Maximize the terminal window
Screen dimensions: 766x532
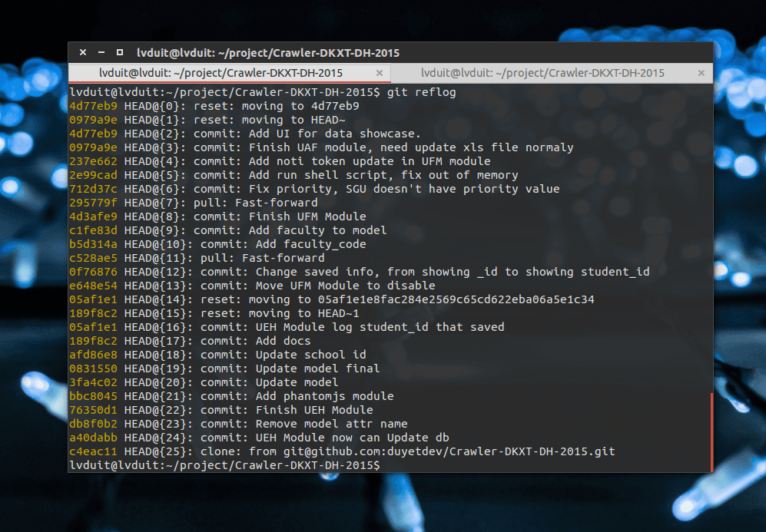[x=119, y=52]
